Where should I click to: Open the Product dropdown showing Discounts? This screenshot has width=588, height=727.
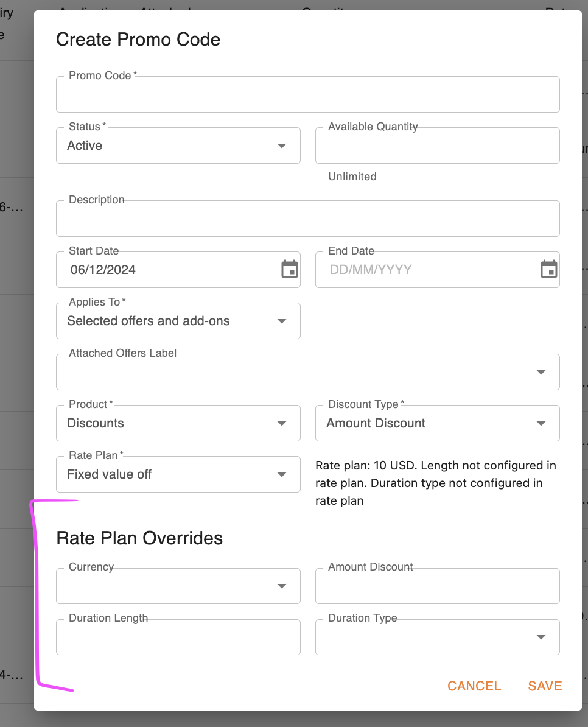pyautogui.click(x=178, y=423)
